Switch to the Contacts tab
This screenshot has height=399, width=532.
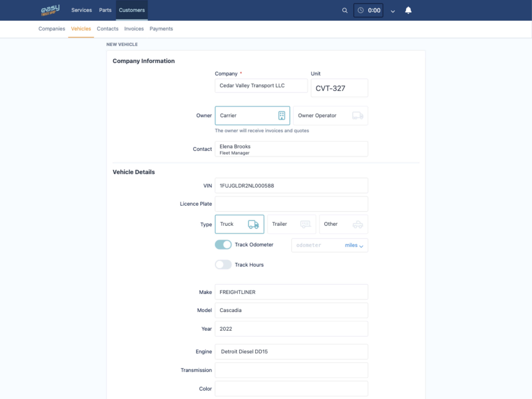click(108, 29)
